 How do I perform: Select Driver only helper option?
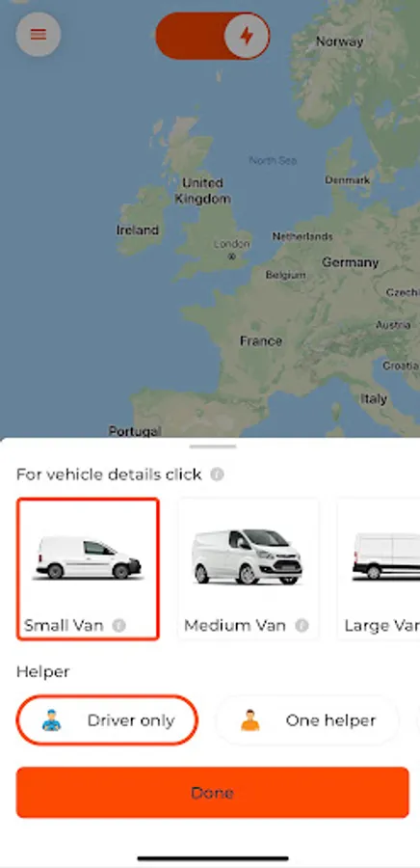[107, 720]
